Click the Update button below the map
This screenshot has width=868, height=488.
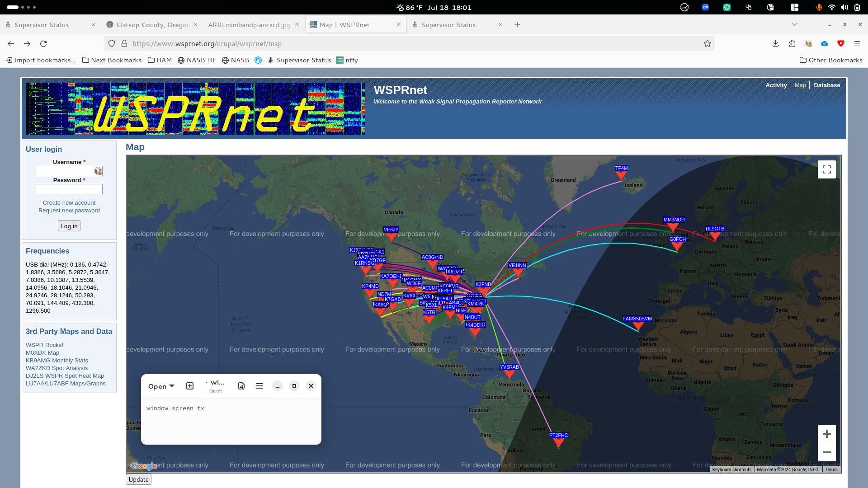(138, 479)
